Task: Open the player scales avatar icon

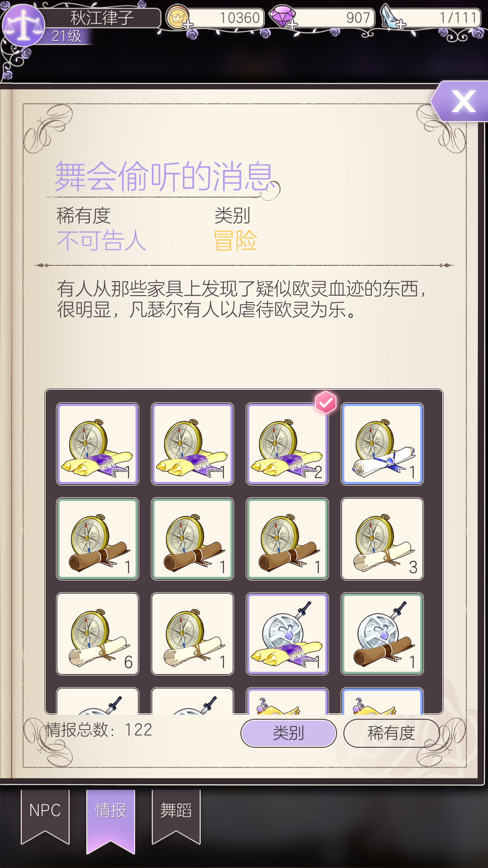Action: point(23,25)
